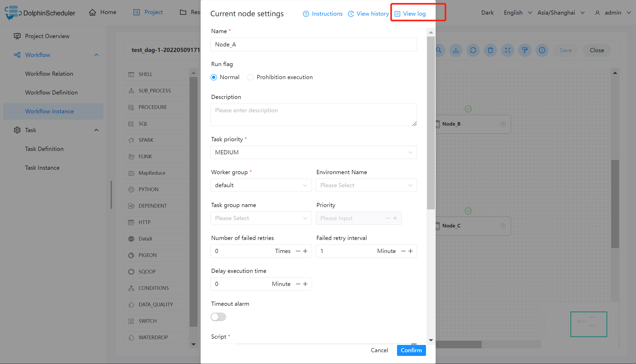Increment the number of failed retries
The height and width of the screenshot is (364, 636).
[305, 251]
